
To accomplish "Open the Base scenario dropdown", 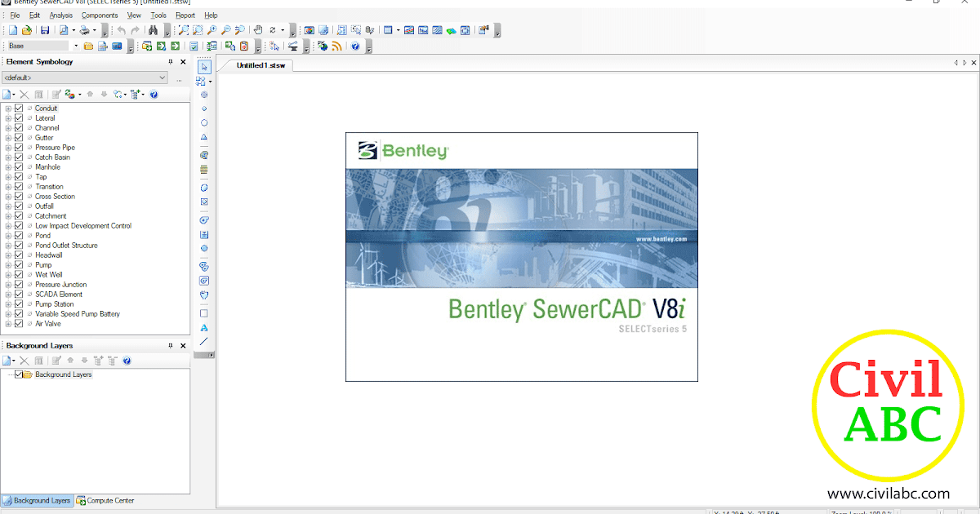I will click(x=77, y=46).
